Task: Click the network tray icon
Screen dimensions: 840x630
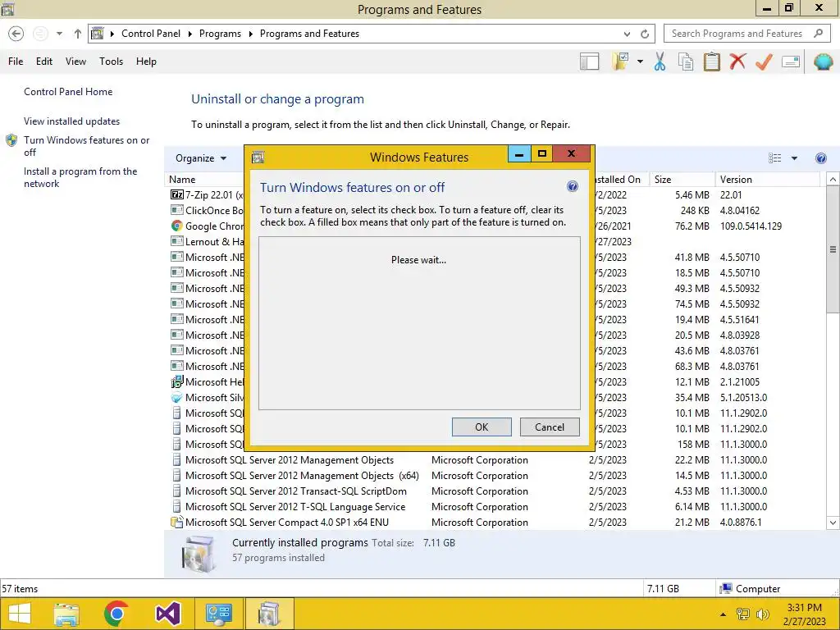Action: tap(743, 614)
